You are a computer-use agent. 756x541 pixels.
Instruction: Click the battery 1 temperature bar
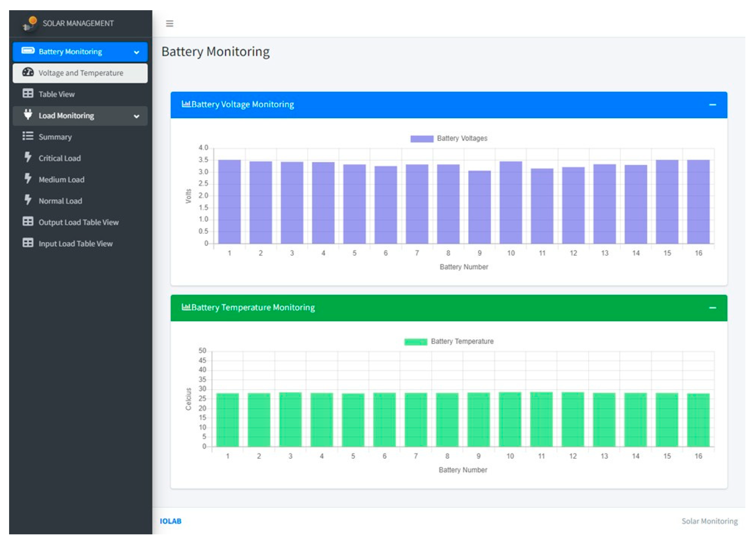228,420
